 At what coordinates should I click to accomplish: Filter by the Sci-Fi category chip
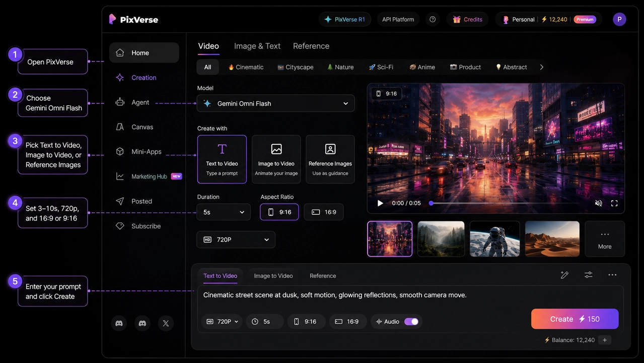coord(381,67)
